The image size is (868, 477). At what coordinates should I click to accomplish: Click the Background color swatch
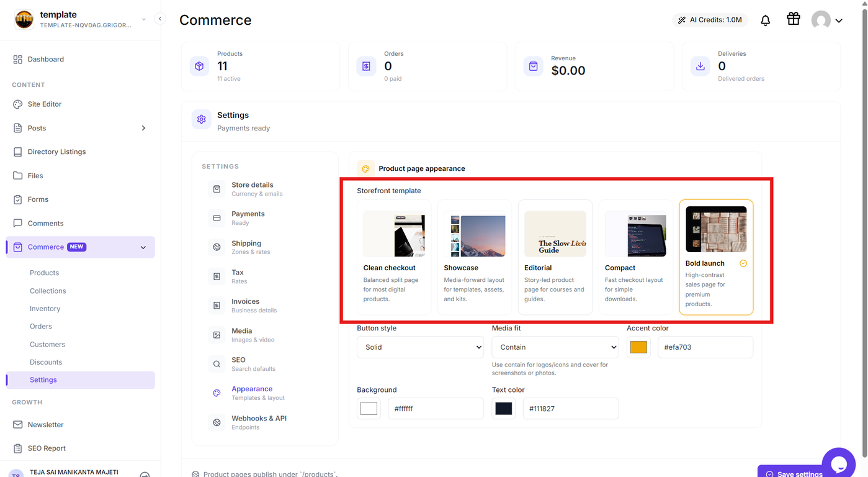pos(369,409)
